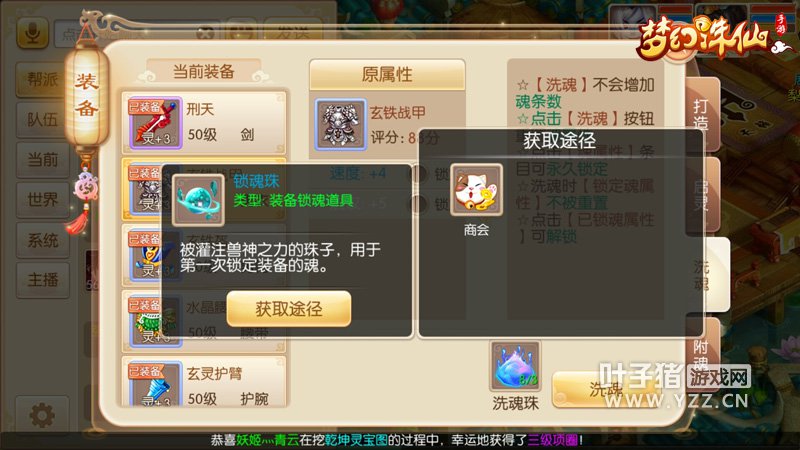Image resolution: width=800 pixels, height=450 pixels.
Task: Tap the microphone voice chat icon
Action: click(x=33, y=34)
